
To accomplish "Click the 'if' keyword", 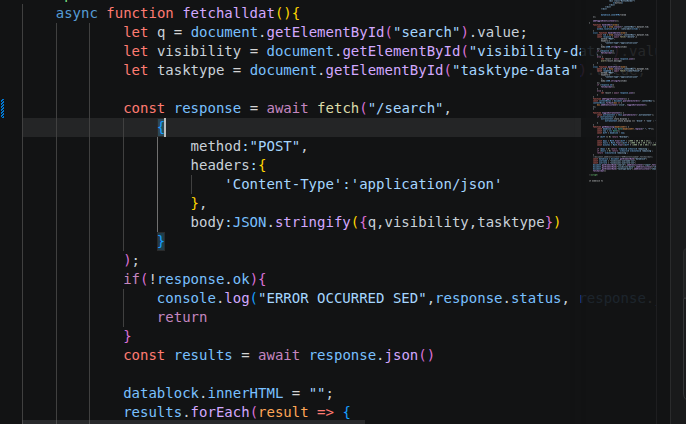I will [x=132, y=279].
